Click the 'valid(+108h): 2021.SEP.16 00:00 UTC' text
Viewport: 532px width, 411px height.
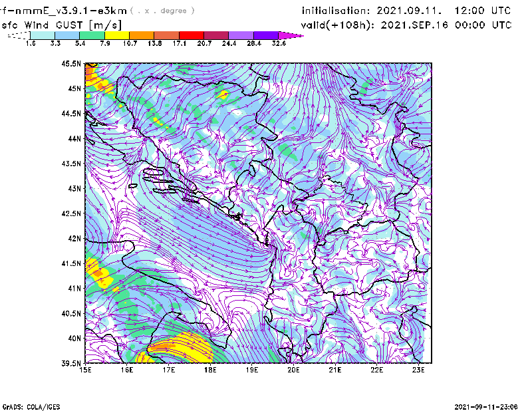click(406, 25)
